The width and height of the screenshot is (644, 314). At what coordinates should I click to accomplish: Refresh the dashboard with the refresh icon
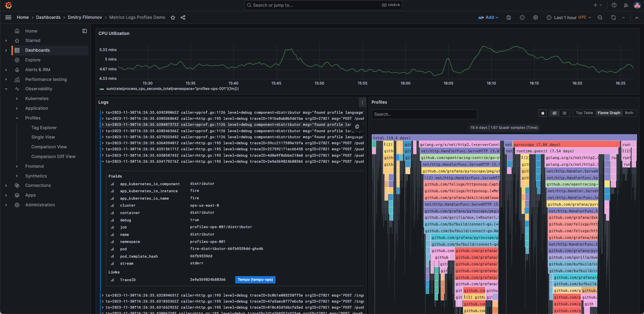coord(613,17)
